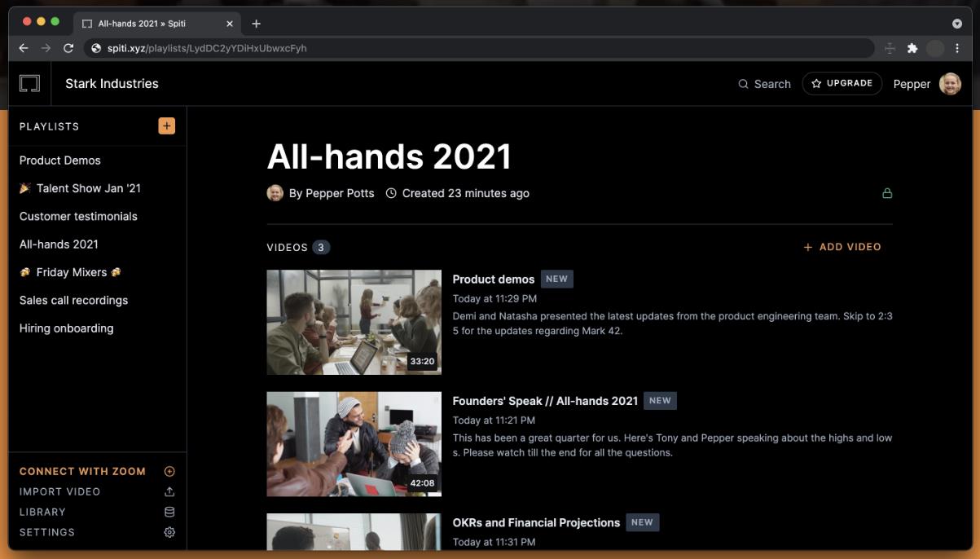
Task: Click Pepper's profile avatar in header
Action: (x=950, y=83)
